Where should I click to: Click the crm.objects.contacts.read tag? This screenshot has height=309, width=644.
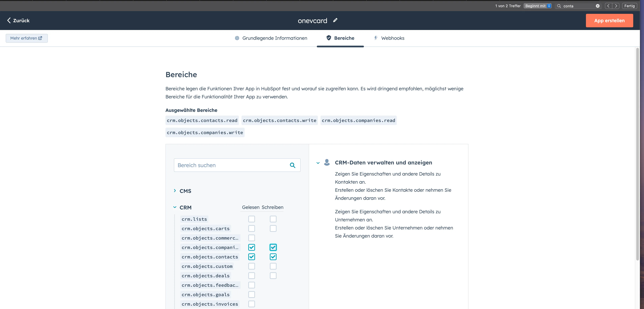202,120
